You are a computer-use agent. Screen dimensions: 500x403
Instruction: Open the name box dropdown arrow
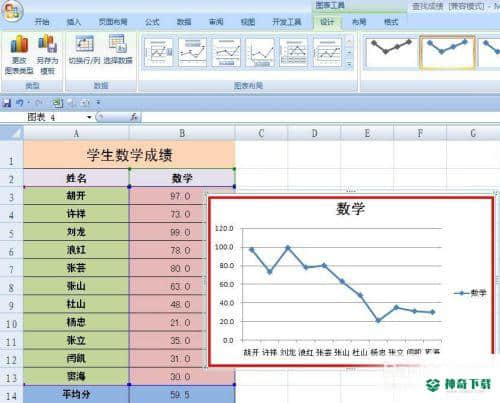point(89,117)
